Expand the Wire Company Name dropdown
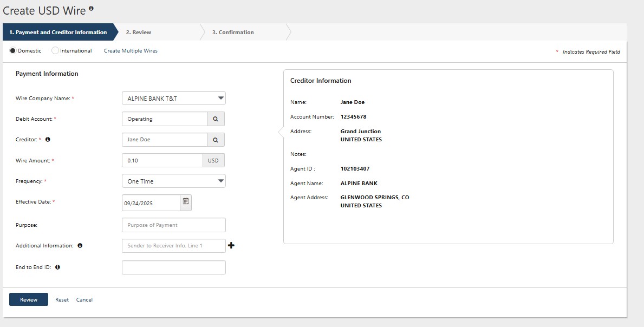The width and height of the screenshot is (644, 327). point(173,99)
